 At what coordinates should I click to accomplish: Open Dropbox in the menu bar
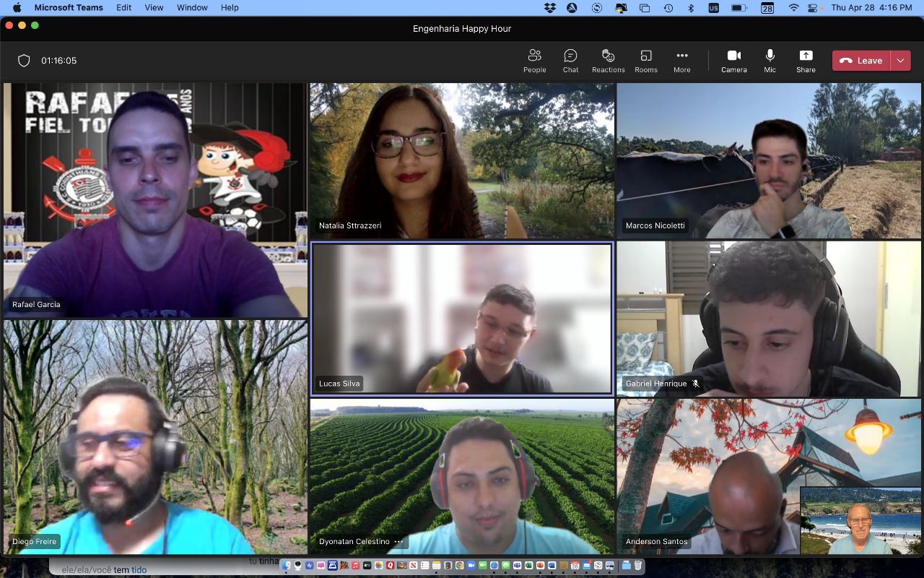pos(550,8)
